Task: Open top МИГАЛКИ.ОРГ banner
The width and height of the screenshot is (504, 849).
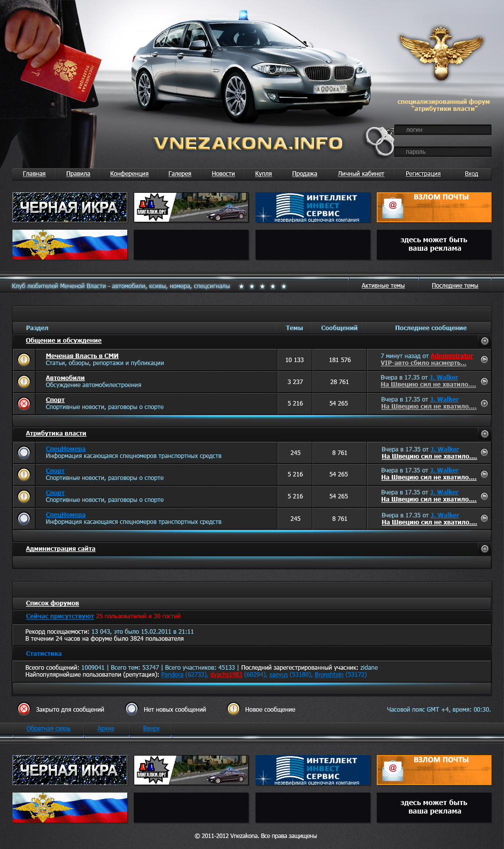Action: click(191, 207)
